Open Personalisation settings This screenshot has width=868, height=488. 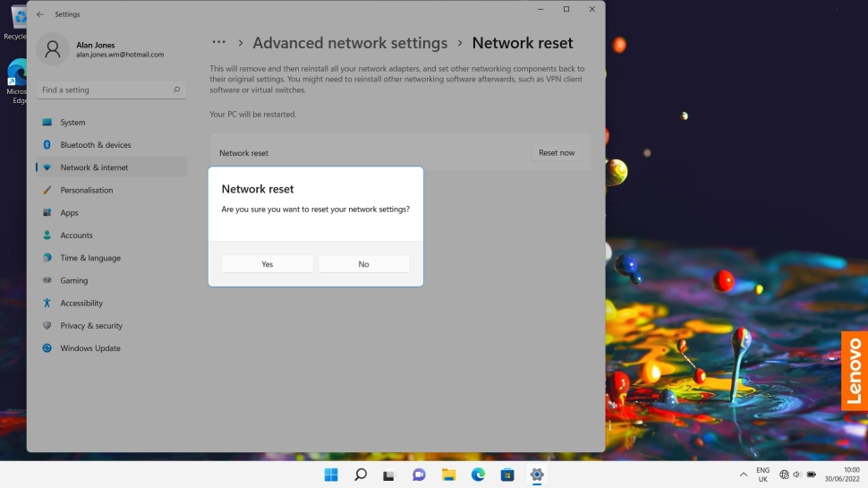[x=111, y=190]
